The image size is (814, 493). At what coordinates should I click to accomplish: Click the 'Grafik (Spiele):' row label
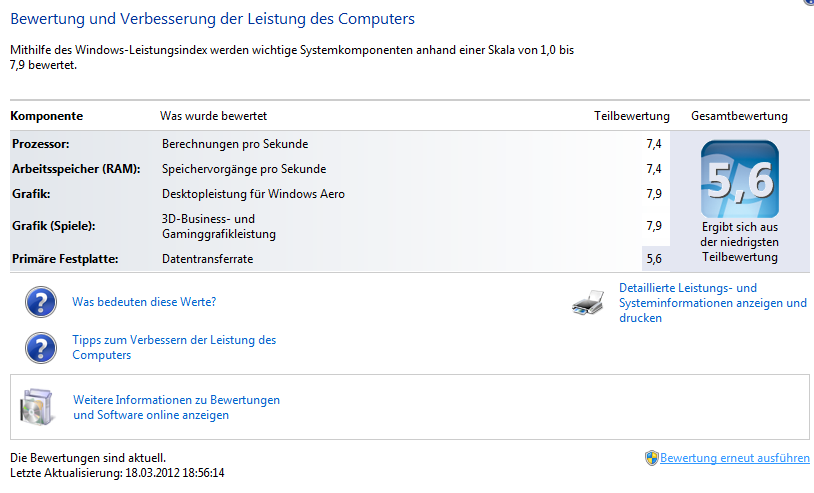tap(53, 226)
